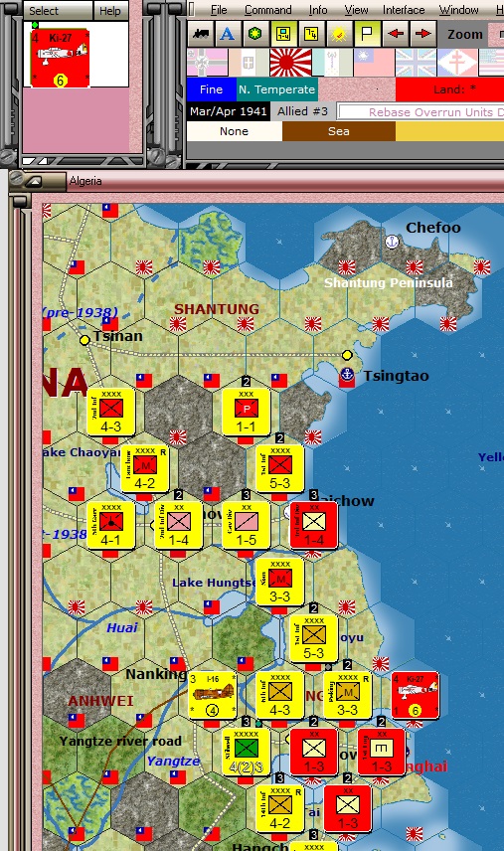Click the N. Temperate weather zone label
The image size is (504, 851).
pyautogui.click(x=276, y=89)
